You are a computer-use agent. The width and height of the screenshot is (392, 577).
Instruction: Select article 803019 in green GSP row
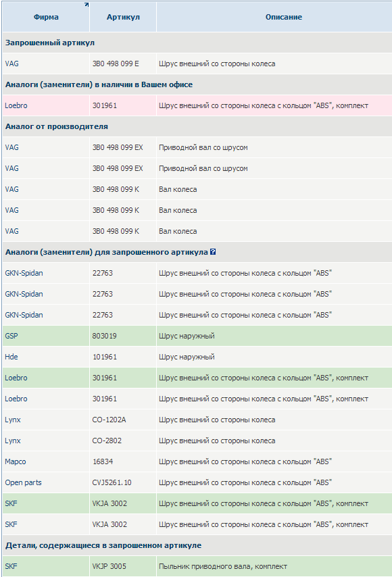coord(105,336)
